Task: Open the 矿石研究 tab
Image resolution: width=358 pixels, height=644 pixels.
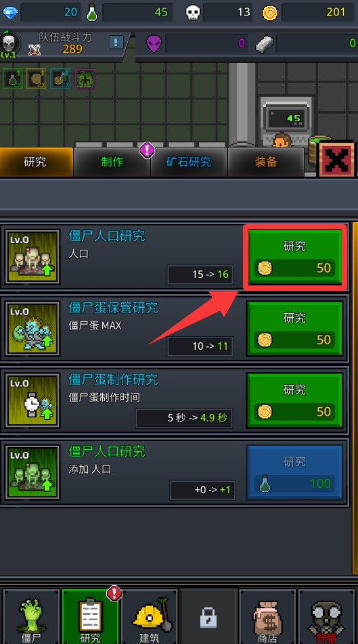Action: 189,162
